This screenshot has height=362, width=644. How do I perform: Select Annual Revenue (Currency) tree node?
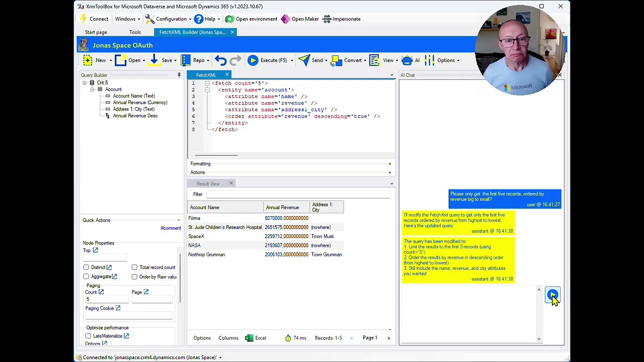click(x=140, y=103)
